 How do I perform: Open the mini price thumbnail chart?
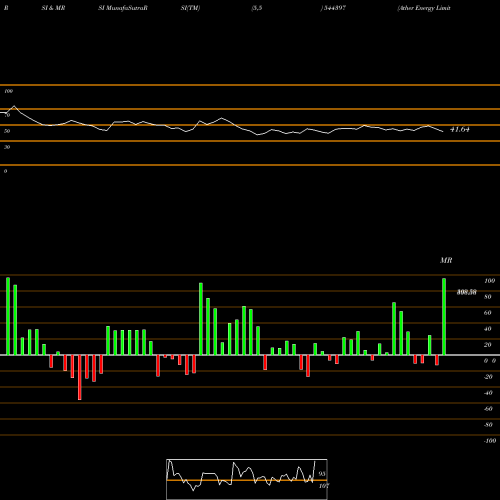pyautogui.click(x=247, y=479)
